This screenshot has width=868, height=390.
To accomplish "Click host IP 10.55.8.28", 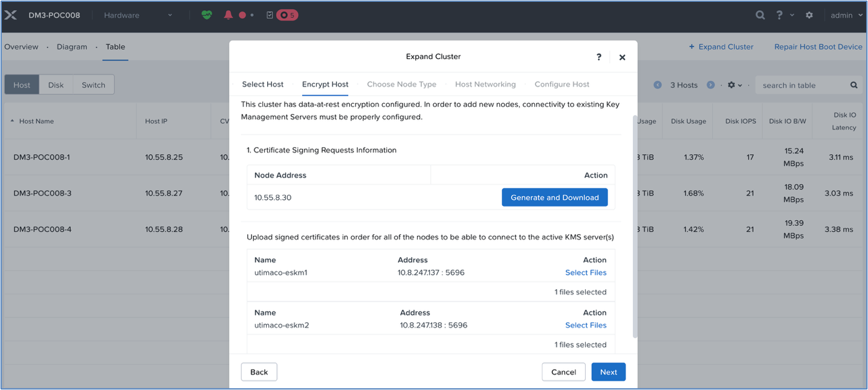I will coord(164,229).
